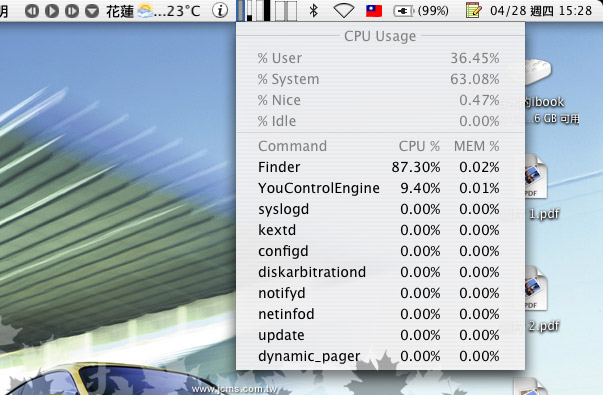Open the Taiwan flag input menu
This screenshot has height=395, width=603.
pos(374,11)
